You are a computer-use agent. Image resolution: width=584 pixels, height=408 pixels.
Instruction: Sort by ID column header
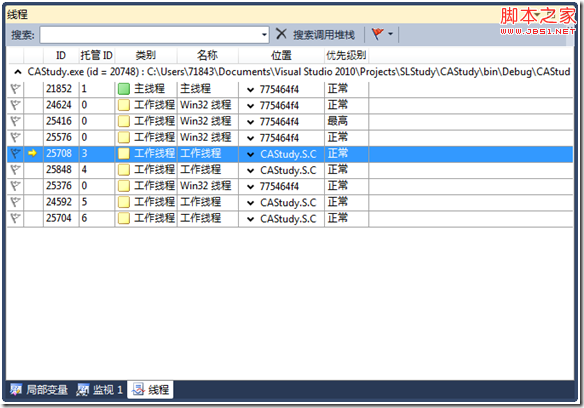click(61, 56)
